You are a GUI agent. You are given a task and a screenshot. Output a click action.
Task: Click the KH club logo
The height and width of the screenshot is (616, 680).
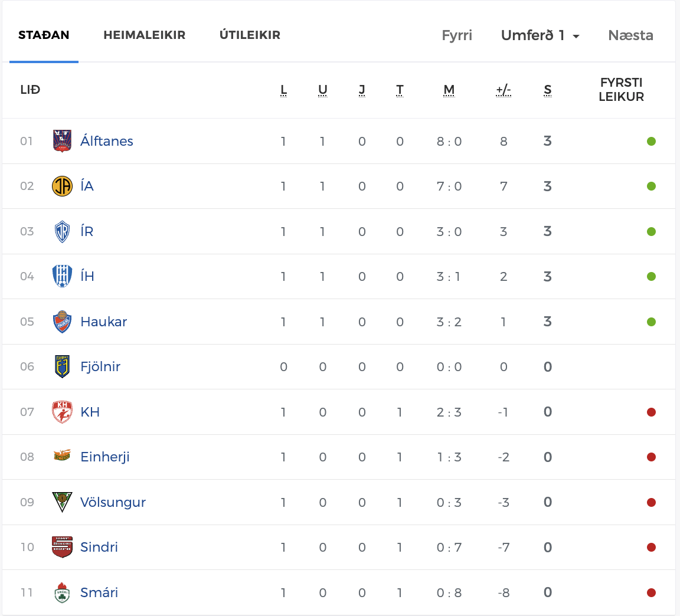tap(62, 412)
